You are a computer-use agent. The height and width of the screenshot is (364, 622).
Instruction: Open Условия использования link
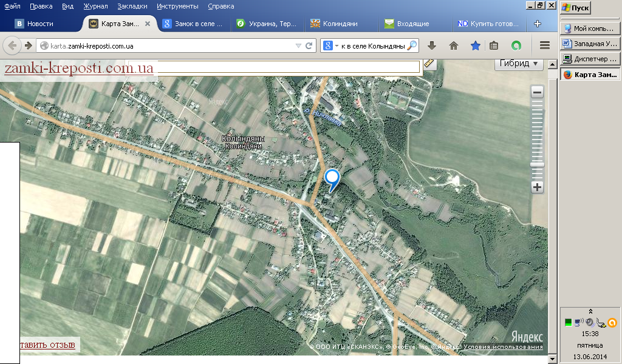coord(503,347)
